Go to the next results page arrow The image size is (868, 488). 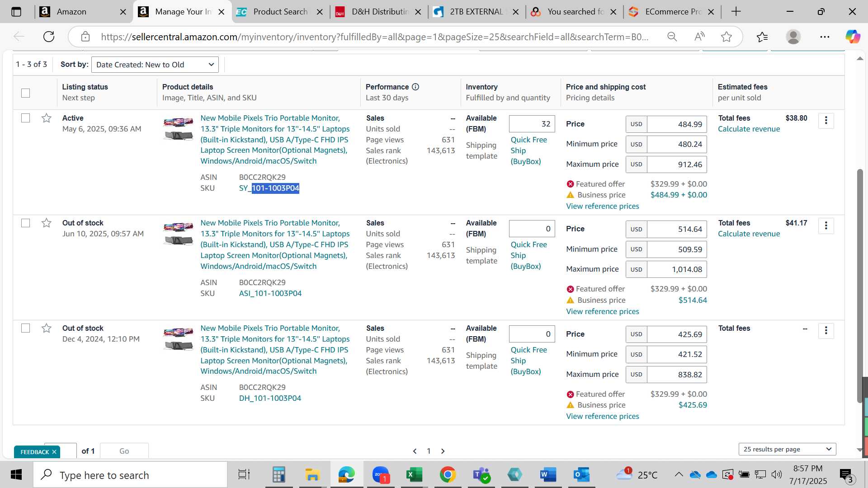(443, 451)
